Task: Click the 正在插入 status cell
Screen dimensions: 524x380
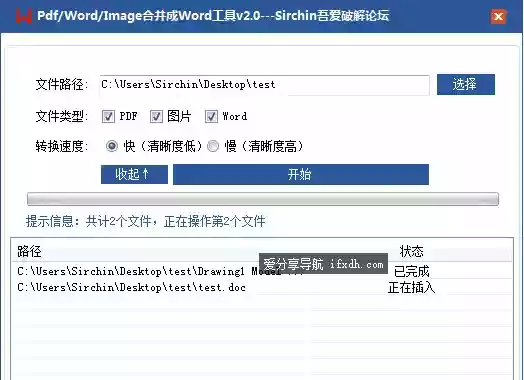Action: [411, 287]
